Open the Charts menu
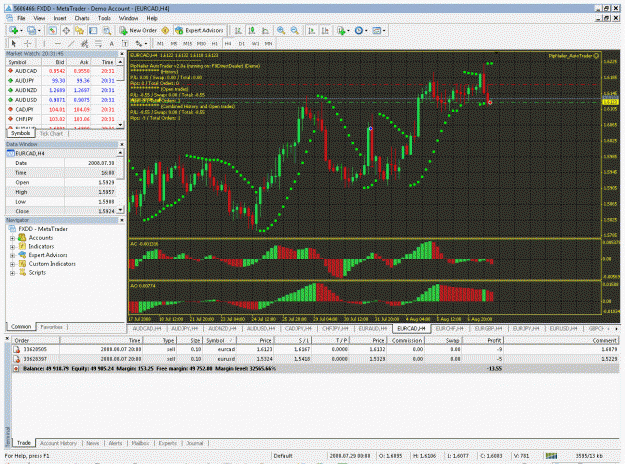Screen dimensions: 625x464 pyautogui.click(x=82, y=18)
